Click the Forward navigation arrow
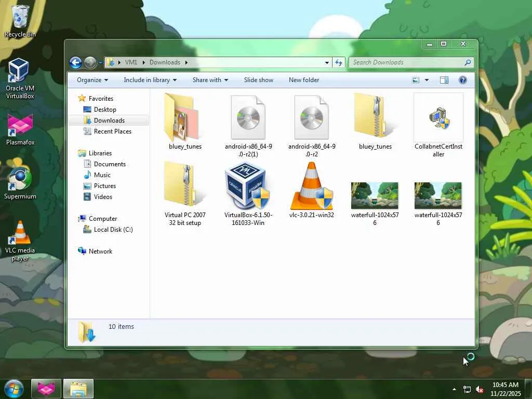532x399 pixels. click(x=90, y=62)
